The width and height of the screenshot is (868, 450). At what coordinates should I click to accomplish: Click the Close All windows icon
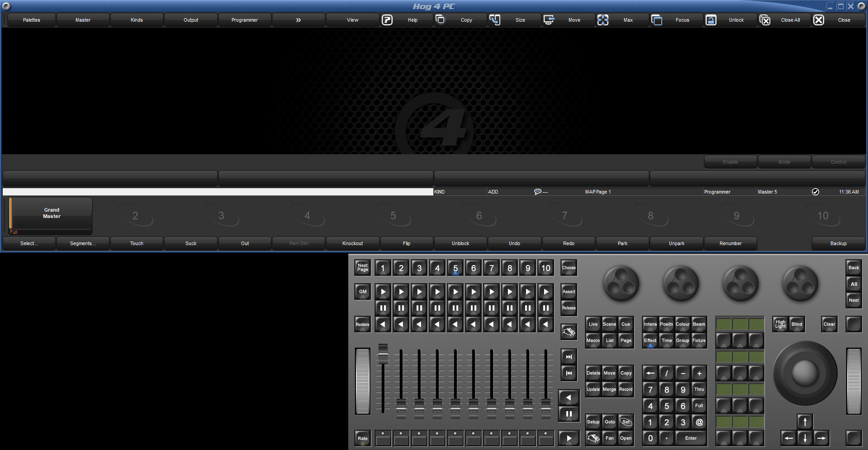(765, 20)
